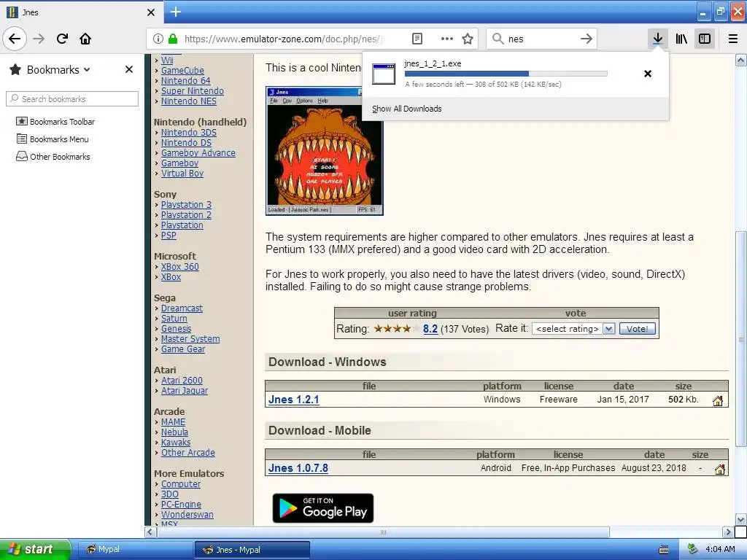This screenshot has height=560, width=747.
Task: Open the Jnes 1.0.7.8 Android link
Action: click(298, 468)
